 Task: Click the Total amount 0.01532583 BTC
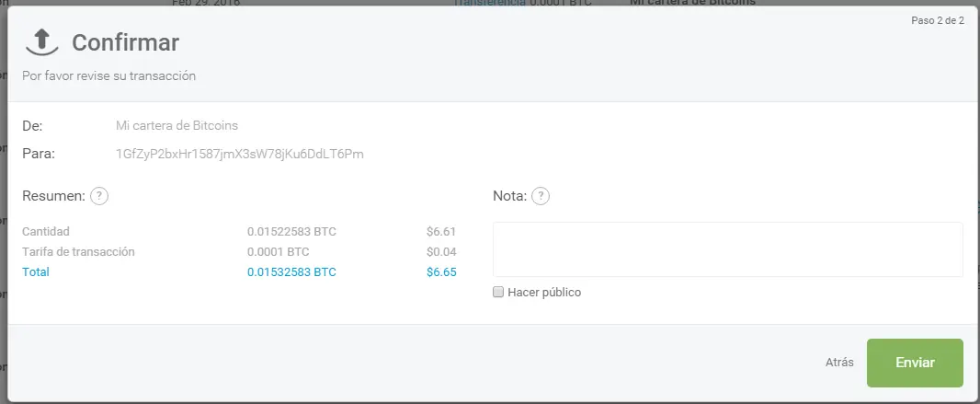point(291,272)
